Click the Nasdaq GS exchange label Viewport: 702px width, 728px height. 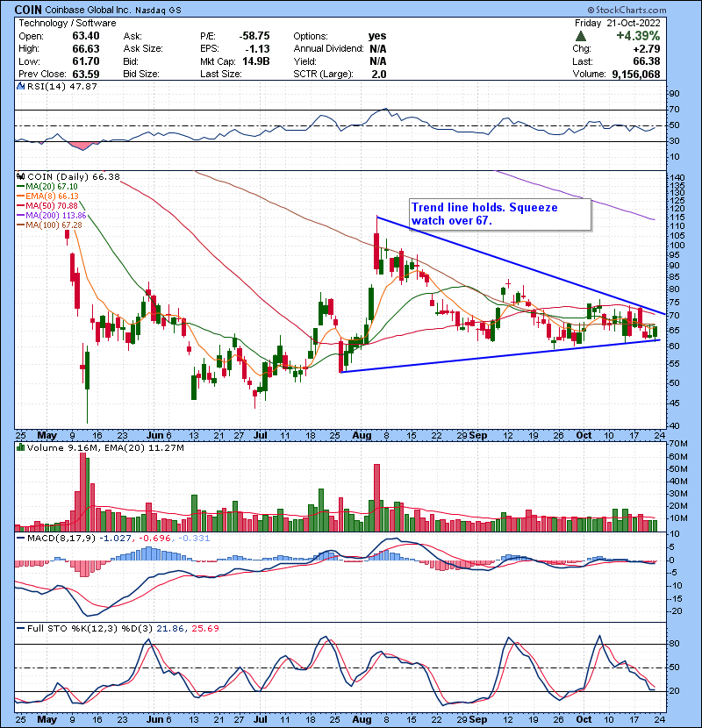tap(159, 10)
